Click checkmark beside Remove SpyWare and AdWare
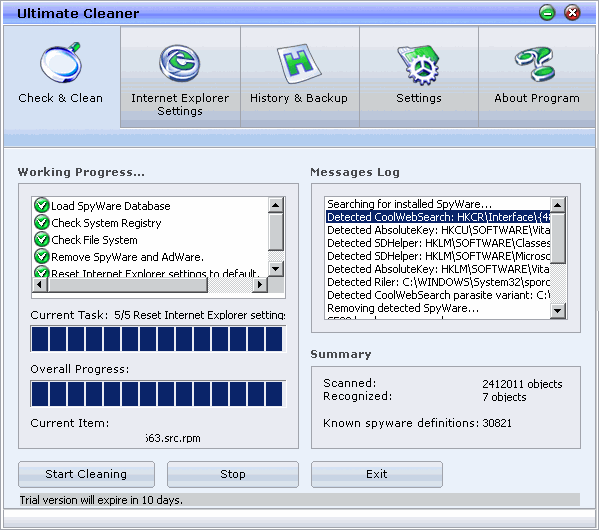Viewport: 599px width, 530px height. [x=42, y=256]
